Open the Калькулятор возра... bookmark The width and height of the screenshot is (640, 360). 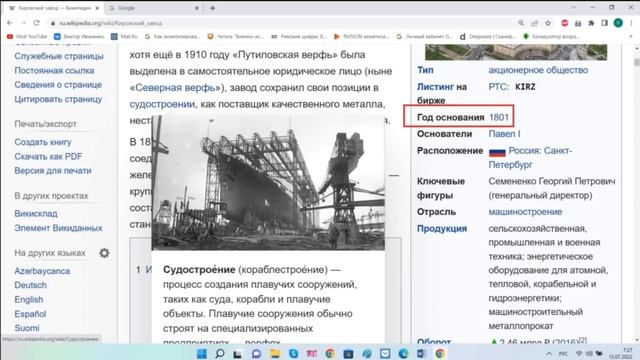pyautogui.click(x=551, y=36)
